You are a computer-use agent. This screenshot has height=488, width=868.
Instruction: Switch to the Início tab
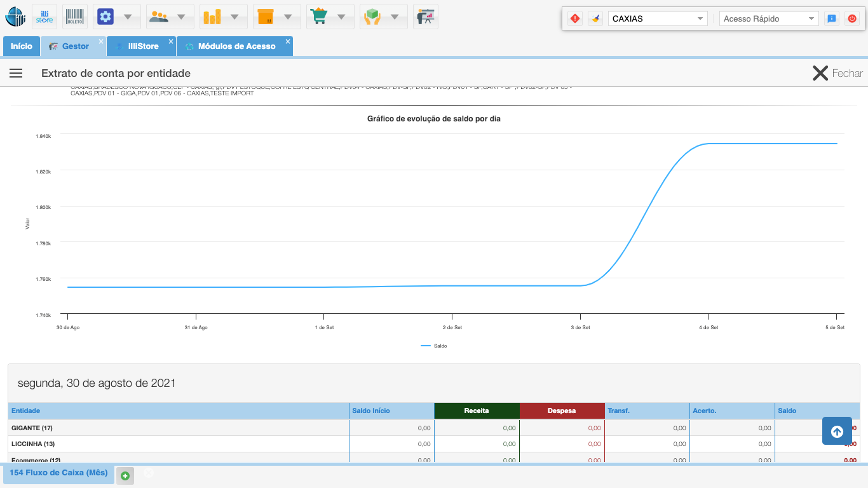pyautogui.click(x=21, y=46)
